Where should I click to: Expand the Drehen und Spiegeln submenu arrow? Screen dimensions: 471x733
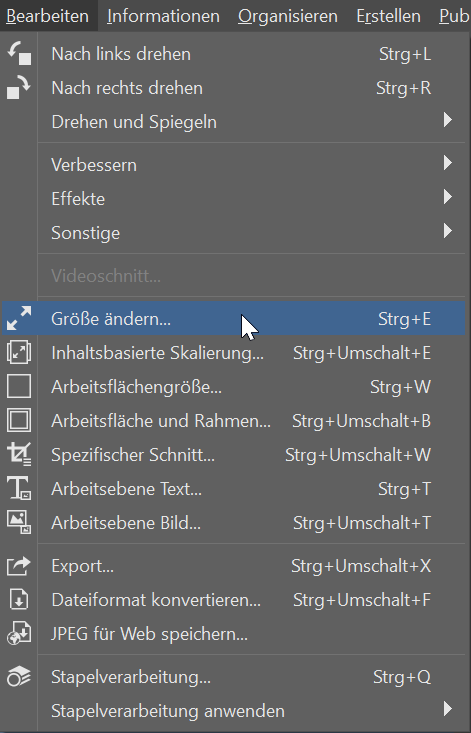coord(448,121)
